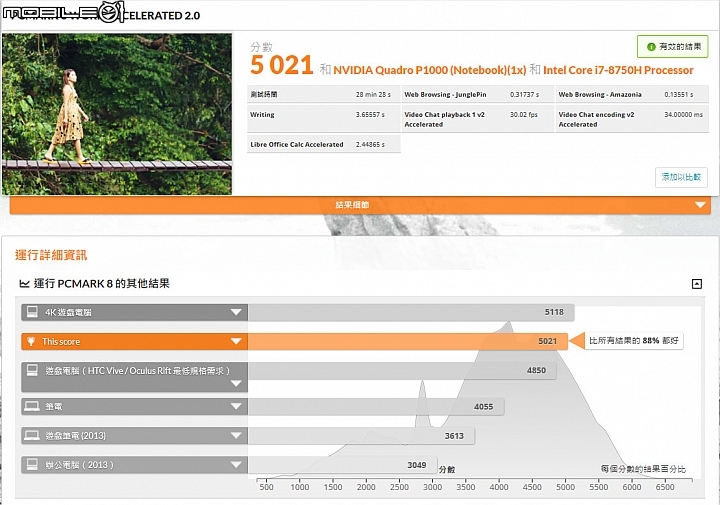Click the 有效的結果 valid result badge
The width and height of the screenshot is (720, 505).
[673, 46]
